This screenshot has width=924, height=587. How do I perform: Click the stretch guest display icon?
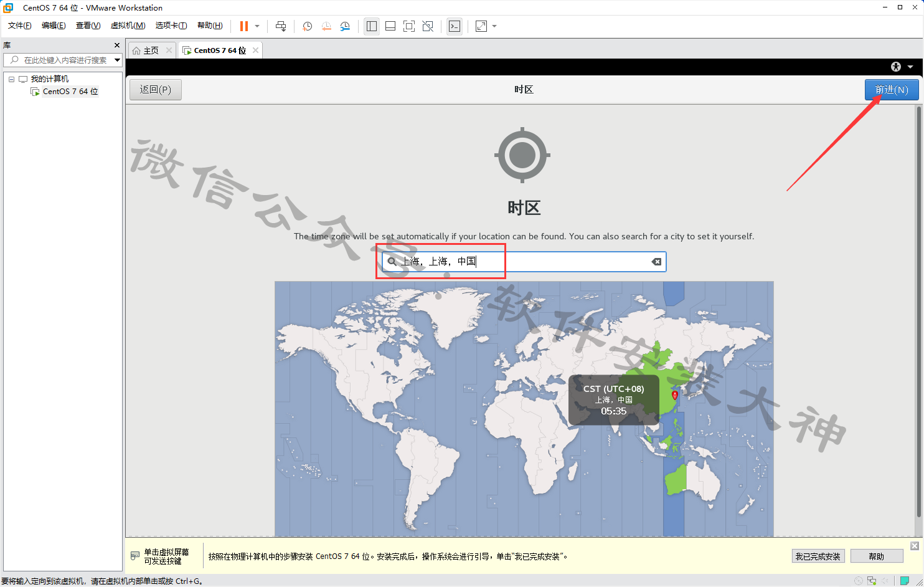click(481, 26)
